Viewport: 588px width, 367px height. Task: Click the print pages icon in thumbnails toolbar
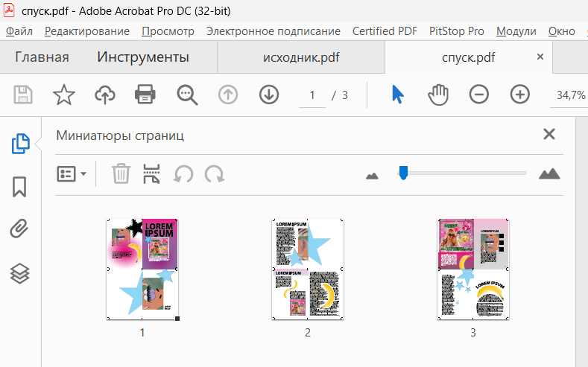[151, 173]
